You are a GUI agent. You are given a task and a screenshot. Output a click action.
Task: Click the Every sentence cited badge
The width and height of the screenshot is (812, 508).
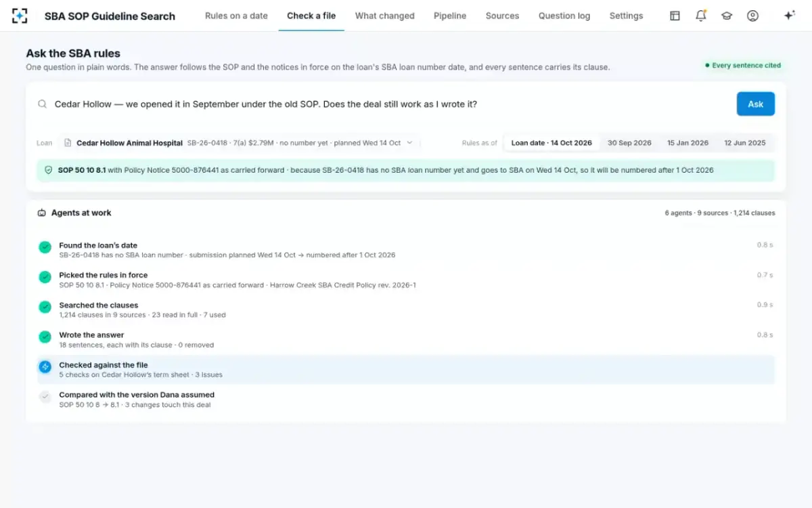(x=743, y=66)
